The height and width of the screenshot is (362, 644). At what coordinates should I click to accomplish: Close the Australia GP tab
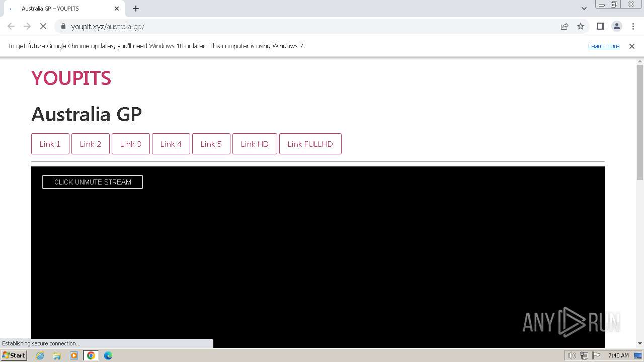[117, 9]
